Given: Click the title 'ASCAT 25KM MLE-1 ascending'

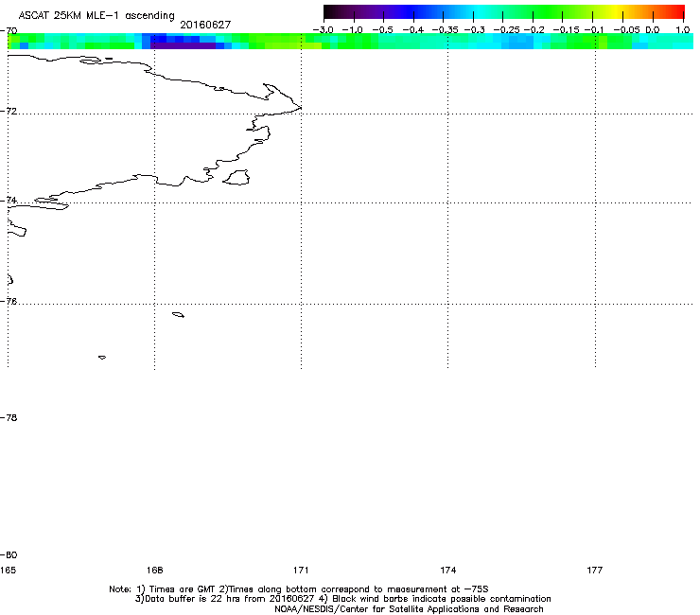Looking at the screenshot, I should click(96, 15).
